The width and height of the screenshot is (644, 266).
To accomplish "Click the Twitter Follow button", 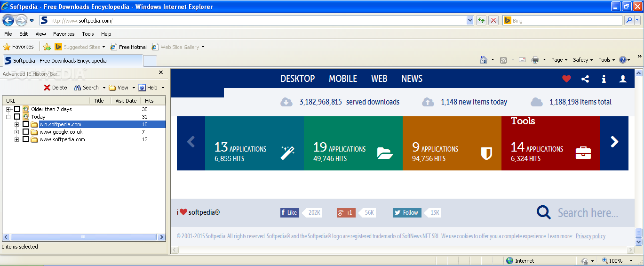I will pos(407,213).
